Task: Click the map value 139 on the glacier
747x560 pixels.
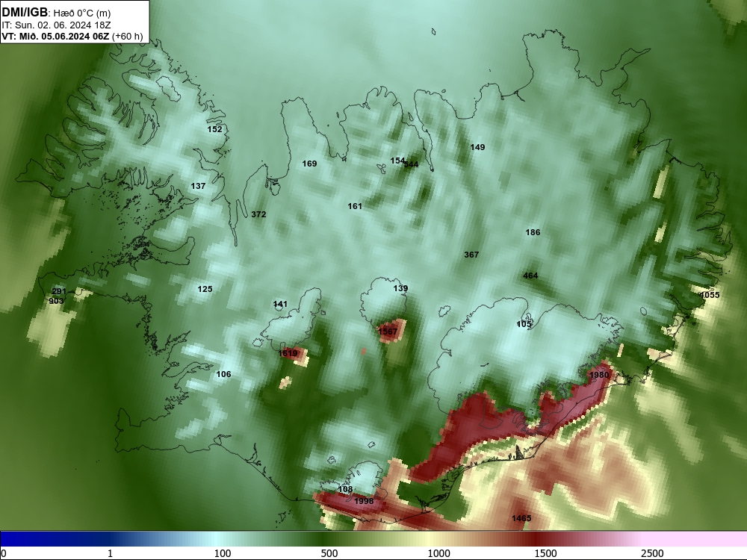Action: click(x=400, y=288)
